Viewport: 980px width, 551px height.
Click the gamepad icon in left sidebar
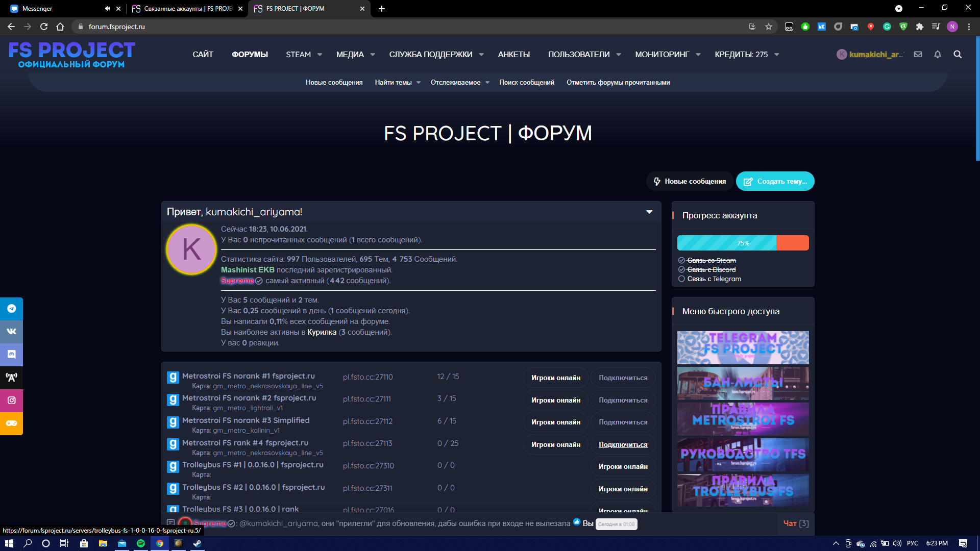[x=11, y=423]
